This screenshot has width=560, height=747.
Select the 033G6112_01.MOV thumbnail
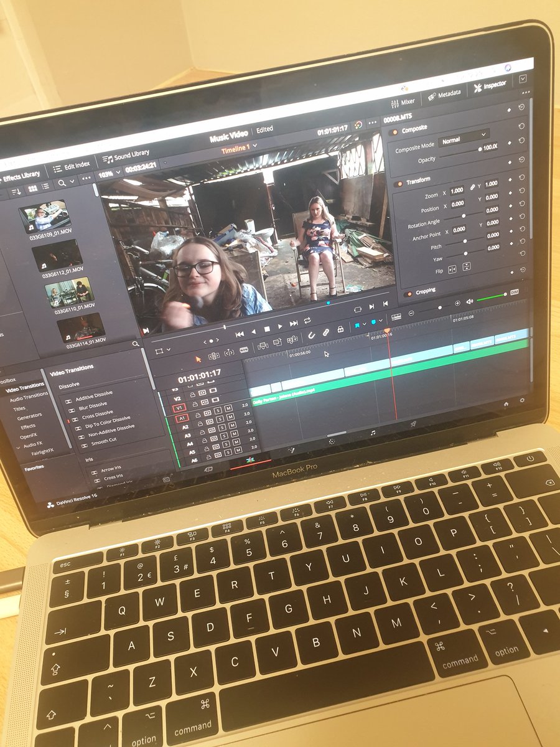click(57, 254)
